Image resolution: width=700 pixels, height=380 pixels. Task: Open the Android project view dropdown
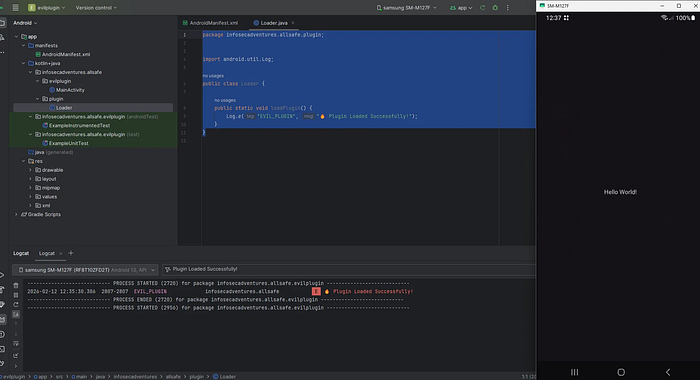click(25, 23)
